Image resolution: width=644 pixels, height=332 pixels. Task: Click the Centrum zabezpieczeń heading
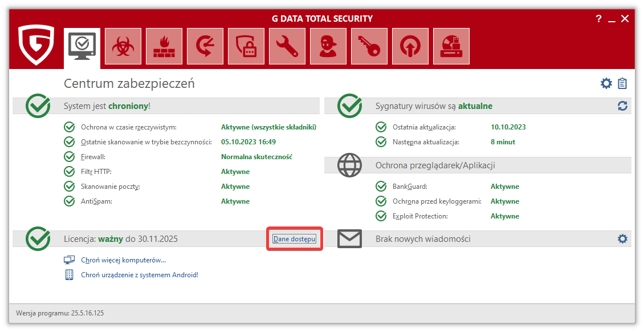coord(129,83)
